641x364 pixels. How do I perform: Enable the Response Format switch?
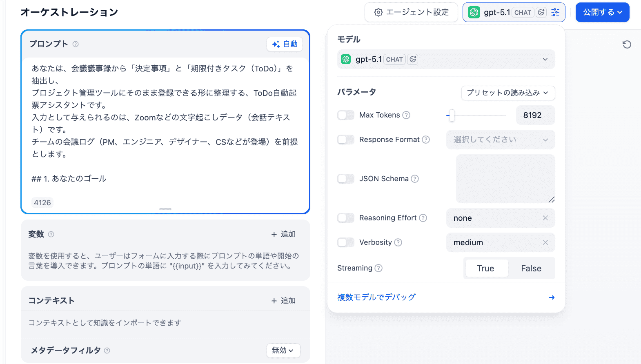pos(346,140)
